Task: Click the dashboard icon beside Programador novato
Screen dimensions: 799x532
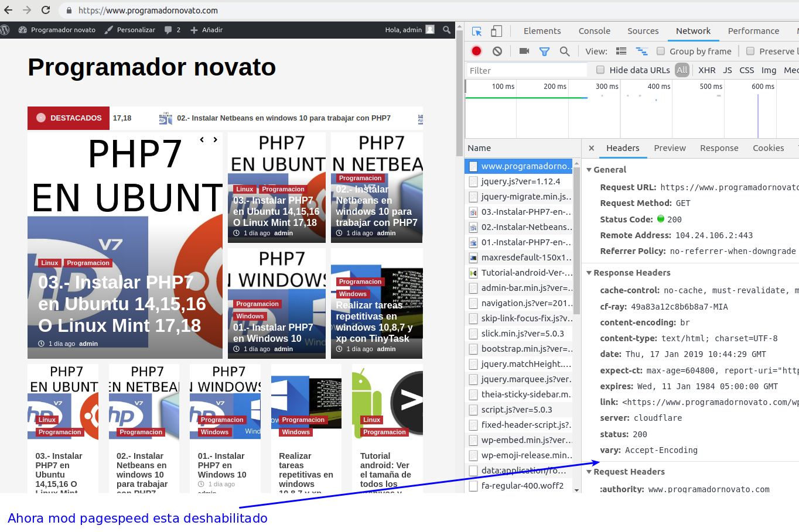Action: pyautogui.click(x=23, y=30)
